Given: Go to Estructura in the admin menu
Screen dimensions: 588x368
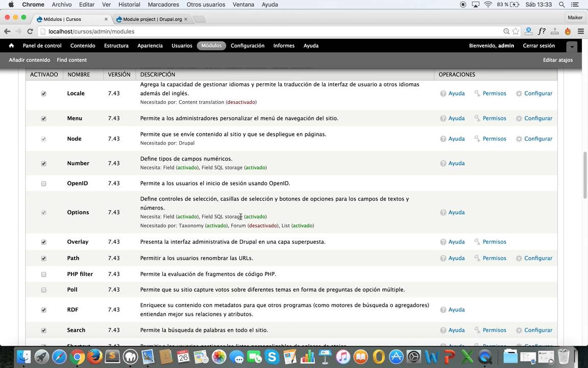Looking at the screenshot, I should point(116,45).
